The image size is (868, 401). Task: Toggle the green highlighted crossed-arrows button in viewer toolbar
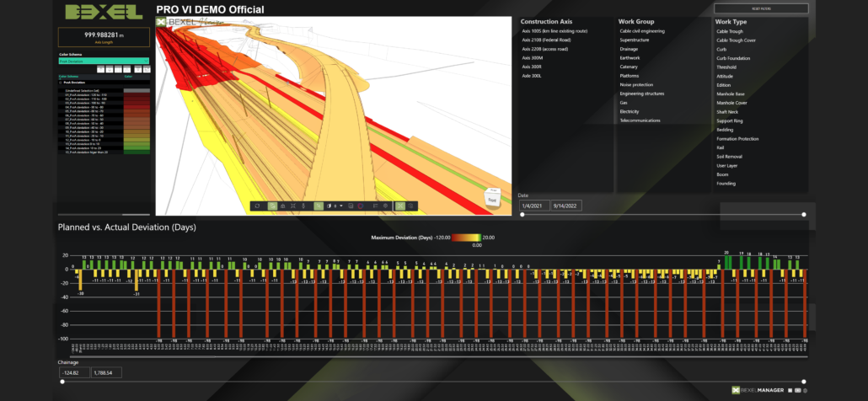[400, 206]
